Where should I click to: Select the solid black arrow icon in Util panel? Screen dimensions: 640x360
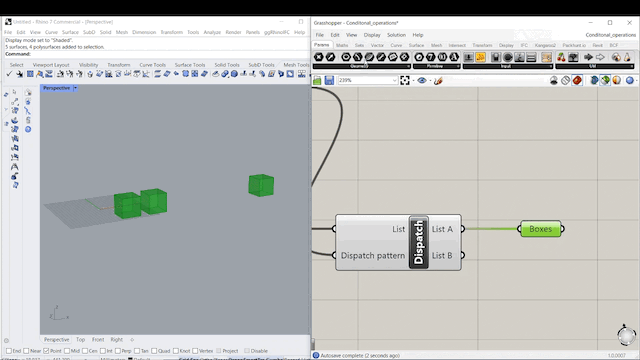[588, 57]
